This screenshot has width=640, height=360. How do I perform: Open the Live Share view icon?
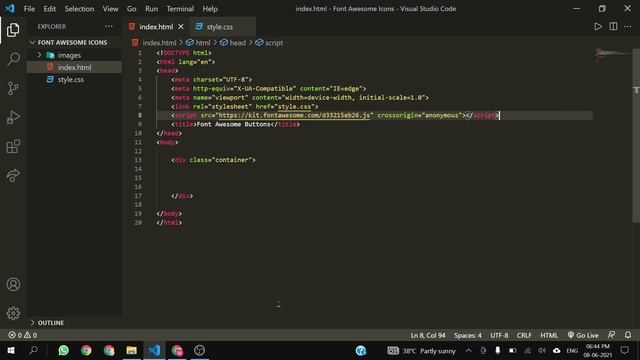click(x=13, y=176)
